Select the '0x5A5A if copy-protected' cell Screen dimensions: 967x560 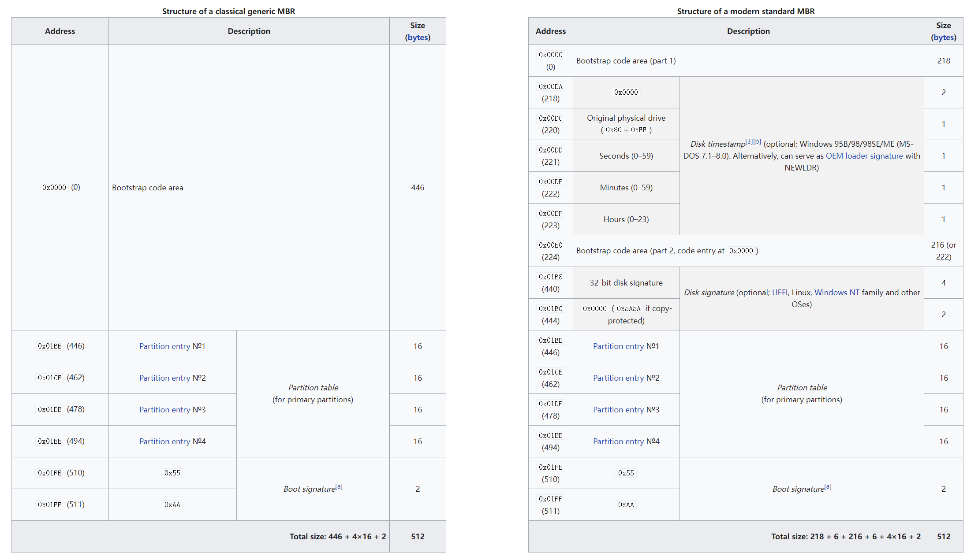(x=626, y=315)
